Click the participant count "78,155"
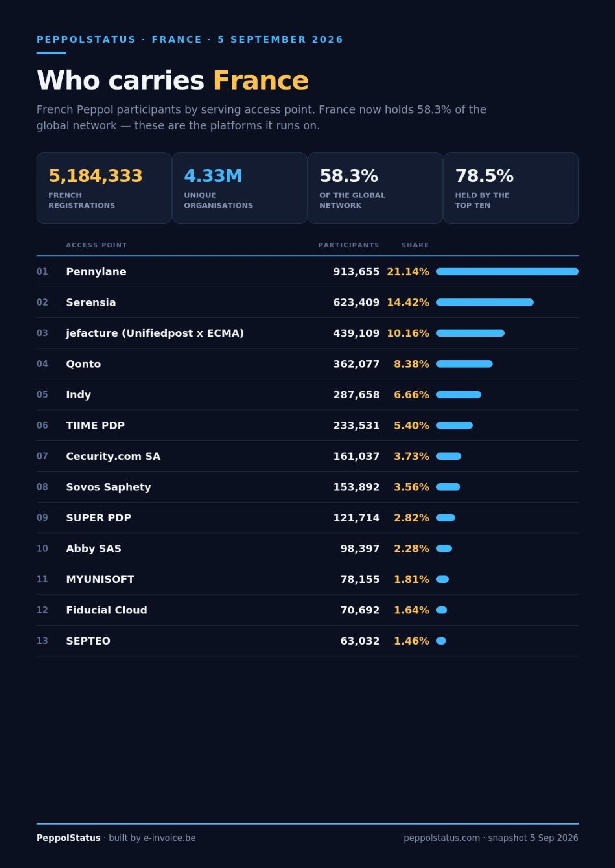This screenshot has height=868, width=615. point(360,579)
